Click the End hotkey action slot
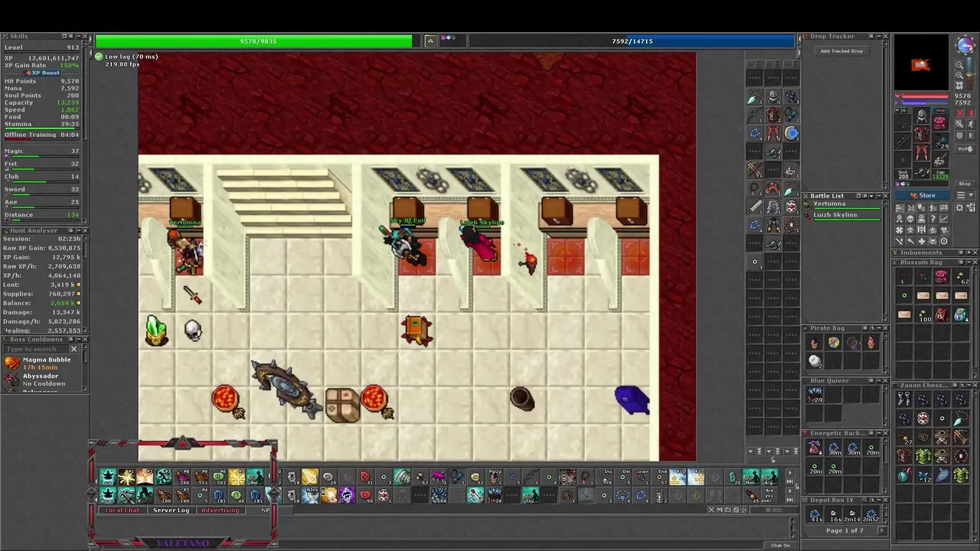 click(x=660, y=477)
